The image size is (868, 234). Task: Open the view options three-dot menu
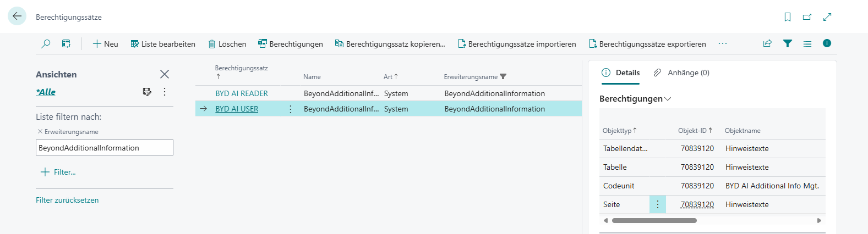pos(165,92)
